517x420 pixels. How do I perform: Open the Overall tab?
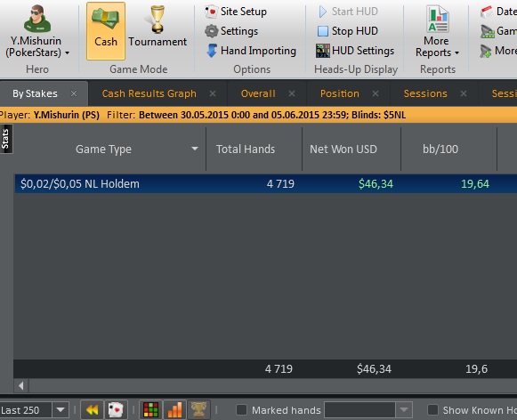point(258,93)
